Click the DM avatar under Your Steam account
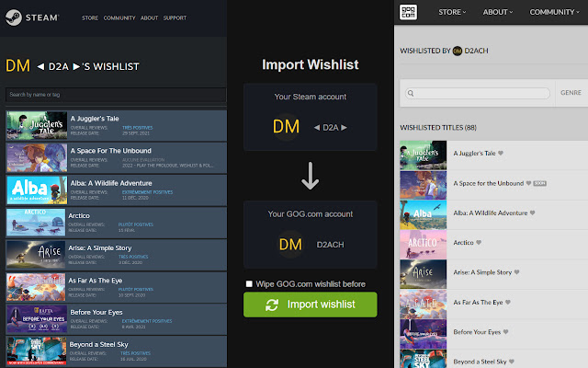 tap(286, 127)
